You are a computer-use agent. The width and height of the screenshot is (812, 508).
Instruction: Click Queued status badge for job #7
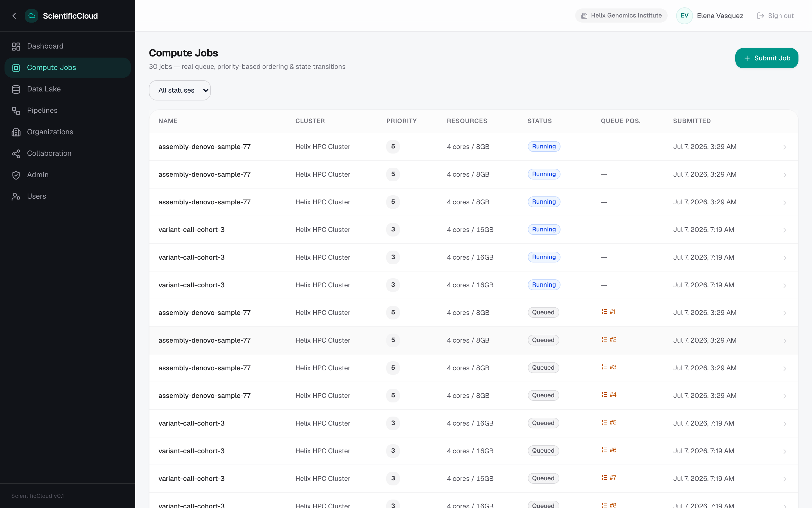tap(543, 478)
